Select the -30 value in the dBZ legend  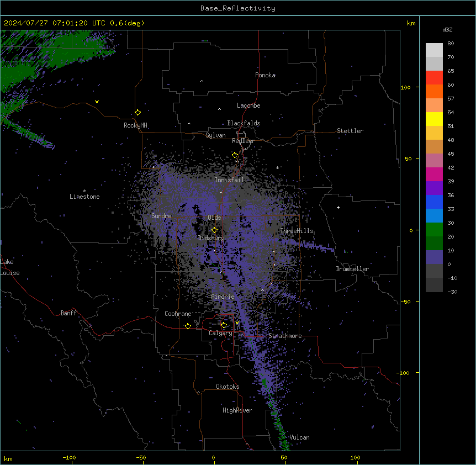click(453, 292)
